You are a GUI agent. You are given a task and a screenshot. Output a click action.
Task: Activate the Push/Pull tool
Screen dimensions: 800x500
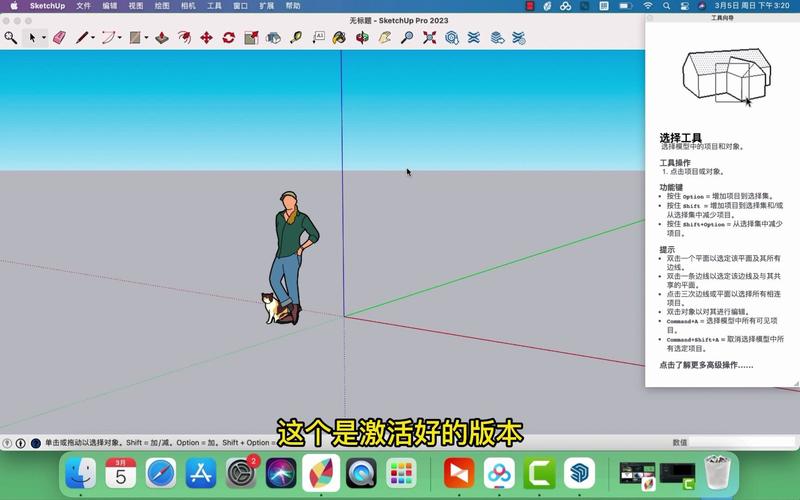(x=162, y=38)
